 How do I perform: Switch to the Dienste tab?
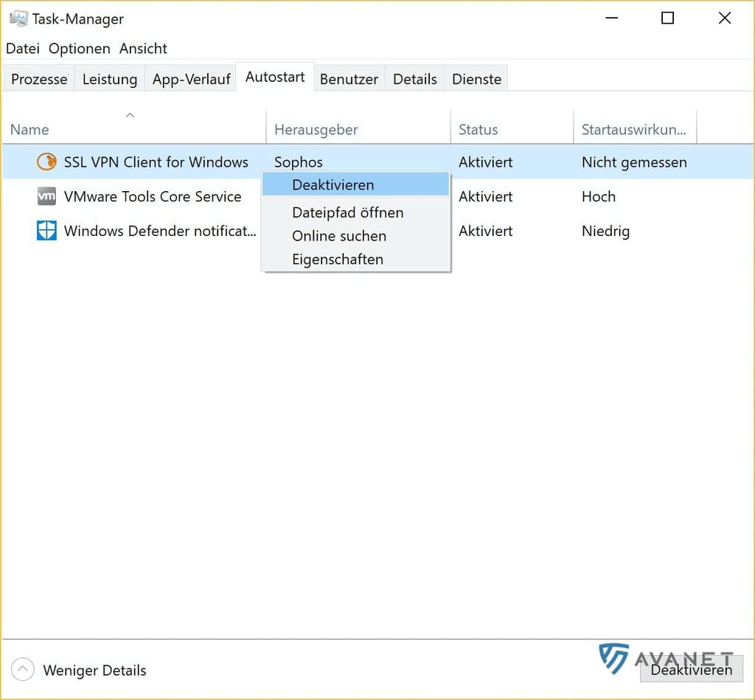pyautogui.click(x=477, y=78)
